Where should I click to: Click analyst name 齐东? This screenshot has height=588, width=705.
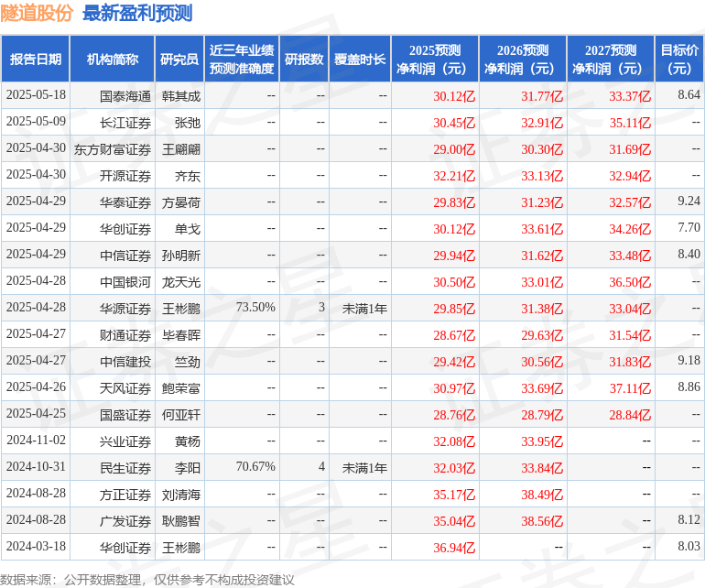pos(187,176)
